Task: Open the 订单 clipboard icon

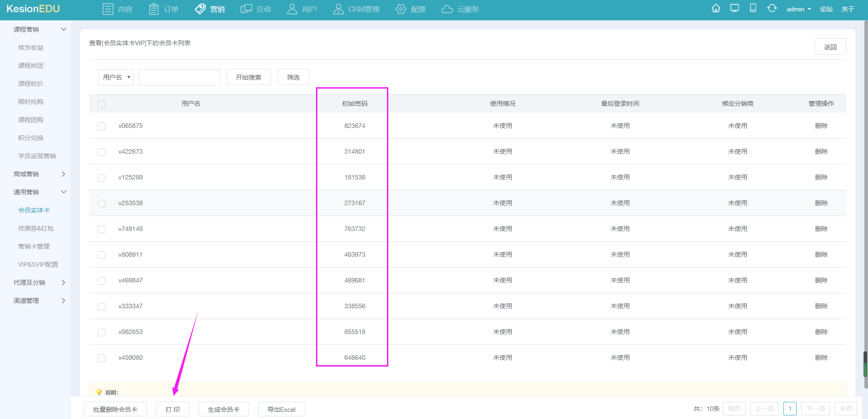Action: (154, 9)
